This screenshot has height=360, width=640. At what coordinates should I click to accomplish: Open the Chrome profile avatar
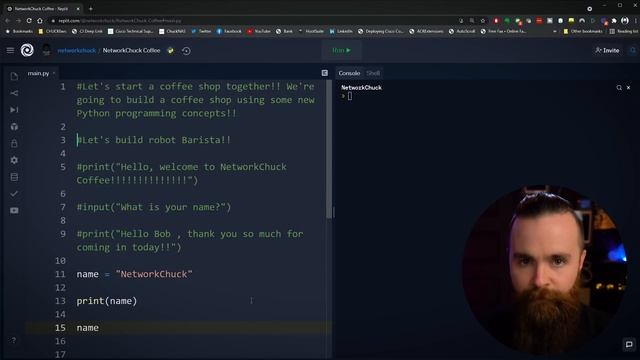624,20
